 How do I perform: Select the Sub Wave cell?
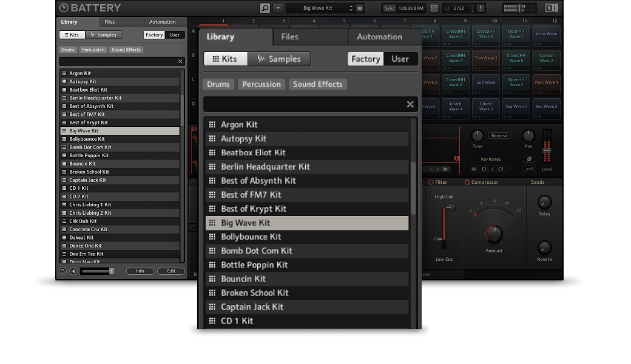[x=486, y=84]
